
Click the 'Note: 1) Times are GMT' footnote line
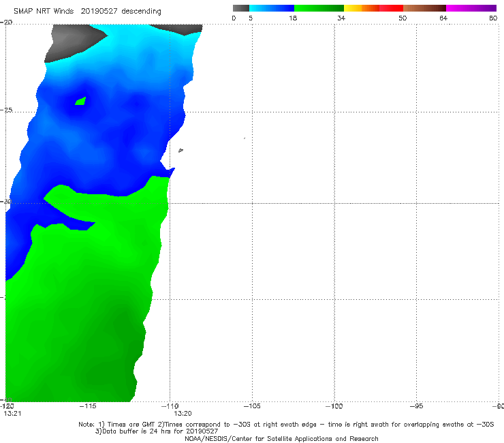tap(286, 425)
